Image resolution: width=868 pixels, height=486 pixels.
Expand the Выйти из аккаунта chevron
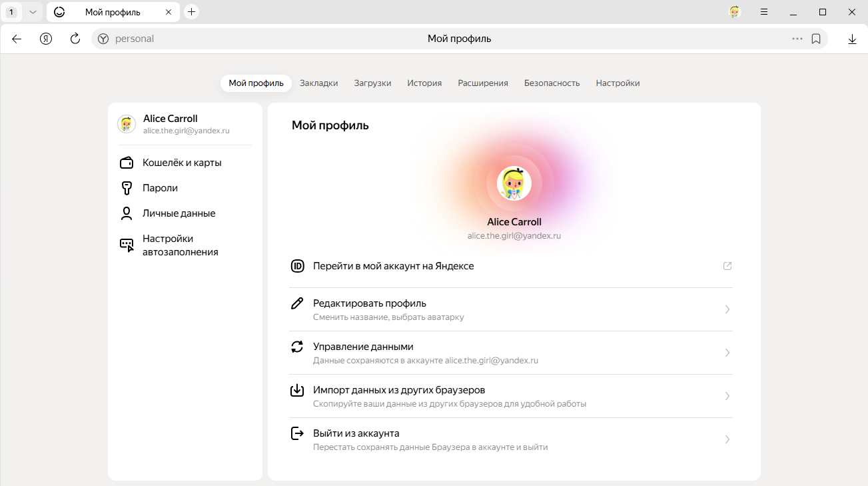pyautogui.click(x=727, y=439)
